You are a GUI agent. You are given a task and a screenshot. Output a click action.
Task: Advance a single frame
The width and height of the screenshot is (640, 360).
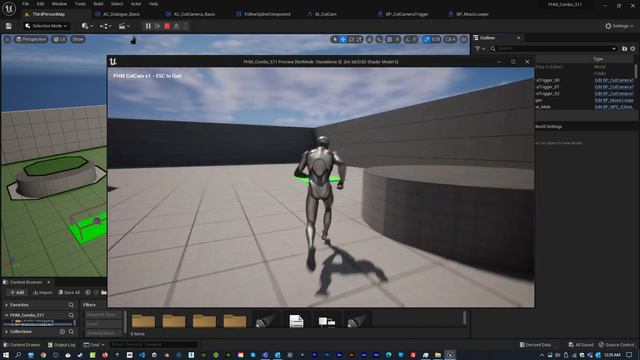coord(157,26)
